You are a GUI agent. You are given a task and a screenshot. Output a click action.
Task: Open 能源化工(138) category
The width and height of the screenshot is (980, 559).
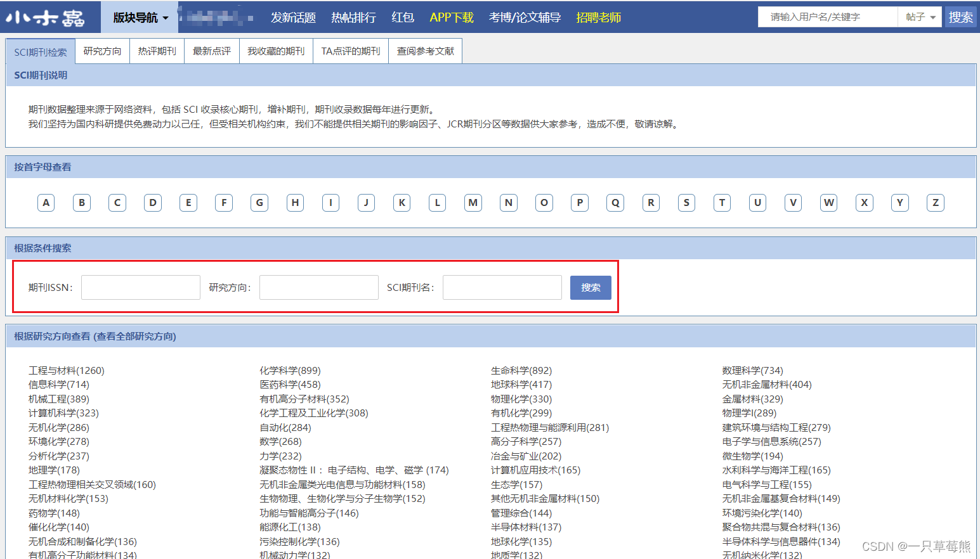click(290, 527)
